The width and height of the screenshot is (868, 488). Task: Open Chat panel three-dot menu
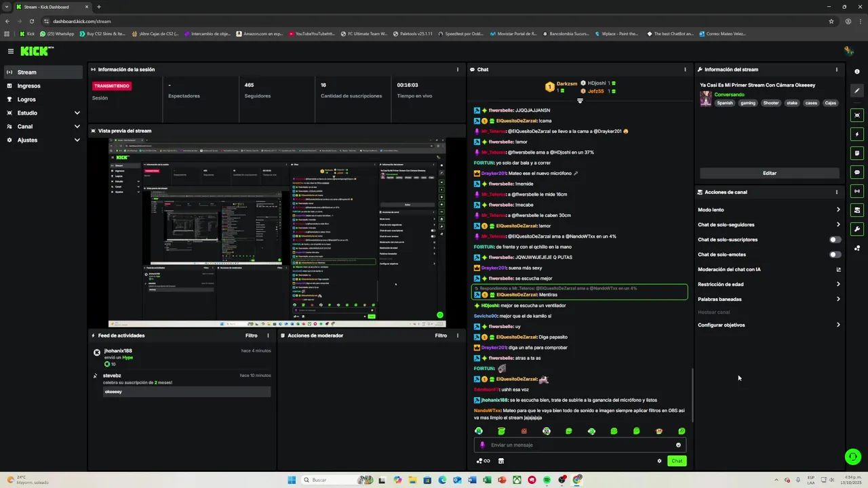pos(685,69)
